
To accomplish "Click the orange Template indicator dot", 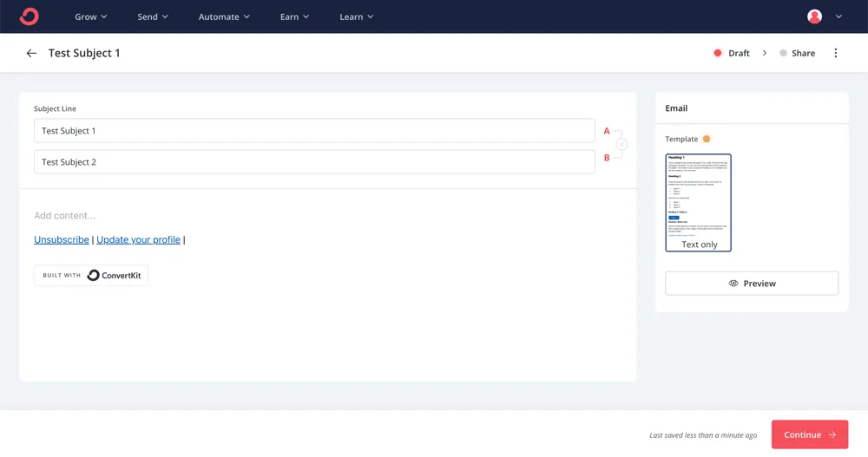I will (x=707, y=139).
